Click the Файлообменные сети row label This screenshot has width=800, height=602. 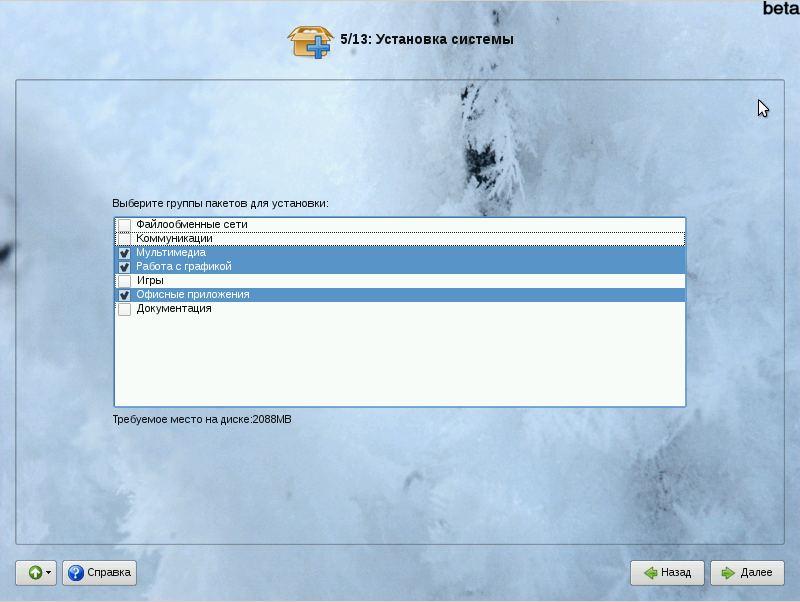pyautogui.click(x=191, y=225)
